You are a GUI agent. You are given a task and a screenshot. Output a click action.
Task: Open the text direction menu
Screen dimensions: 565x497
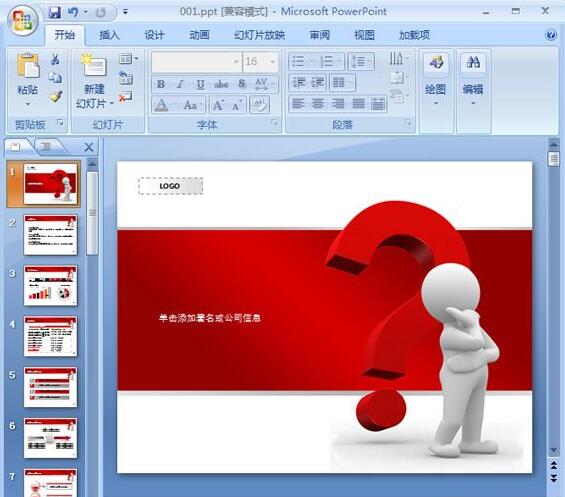point(399,58)
